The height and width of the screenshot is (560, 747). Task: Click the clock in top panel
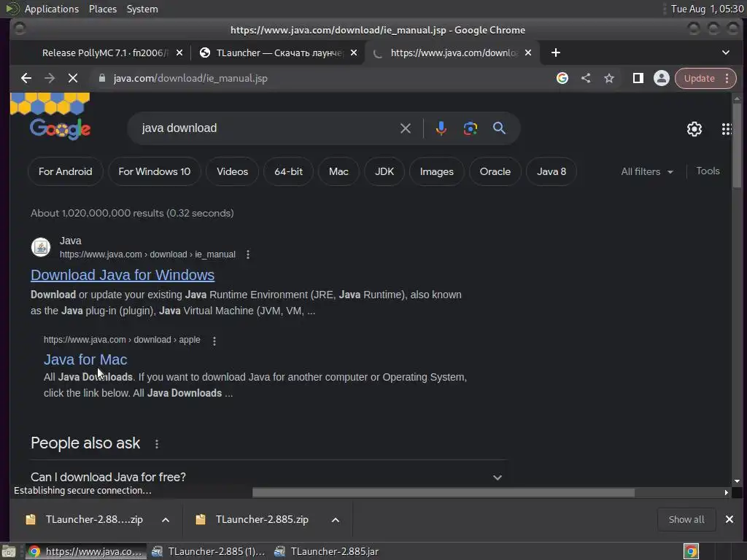(707, 9)
